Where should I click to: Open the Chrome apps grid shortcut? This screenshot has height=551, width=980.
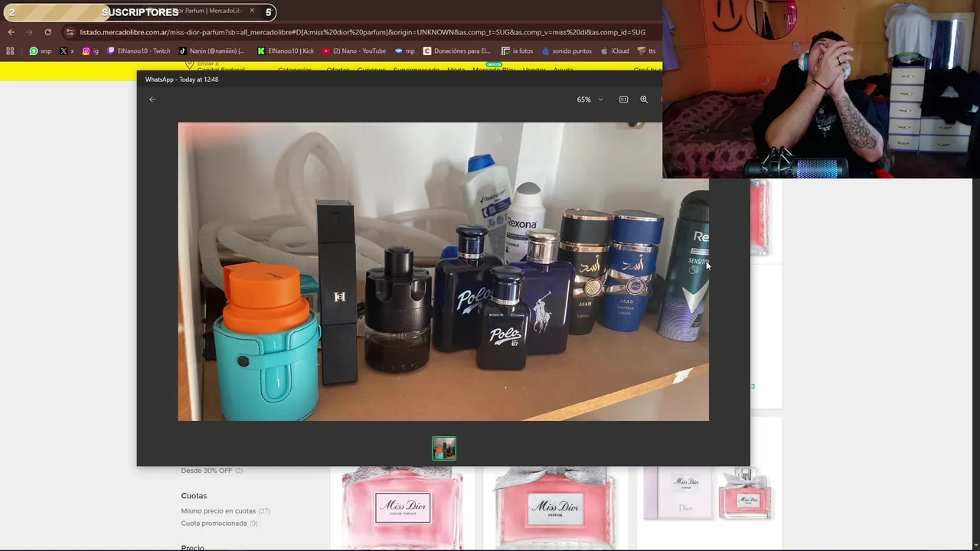click(x=10, y=51)
